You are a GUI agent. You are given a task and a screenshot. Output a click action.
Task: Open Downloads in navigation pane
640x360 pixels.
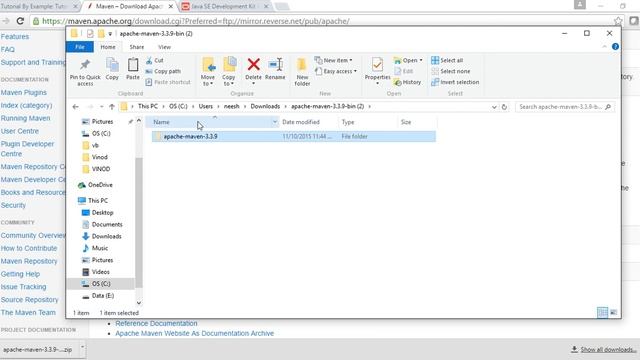click(x=106, y=236)
